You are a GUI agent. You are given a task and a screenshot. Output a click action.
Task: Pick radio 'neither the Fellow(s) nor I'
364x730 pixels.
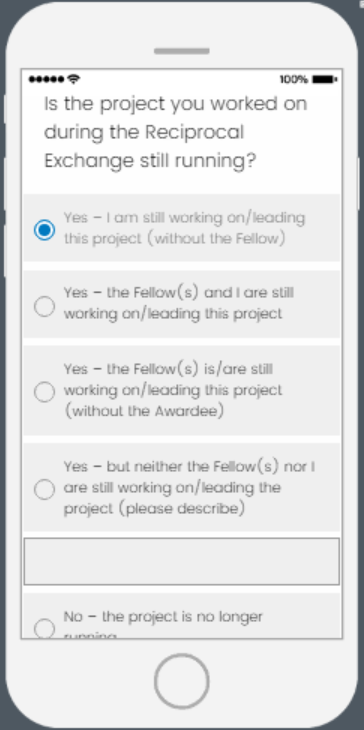click(x=44, y=489)
